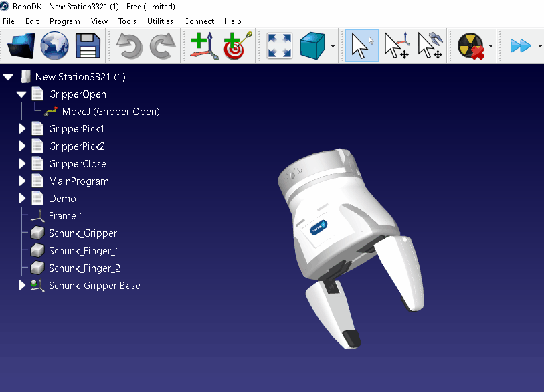Select the GripperOpen program text
The image size is (544, 392).
(78, 94)
